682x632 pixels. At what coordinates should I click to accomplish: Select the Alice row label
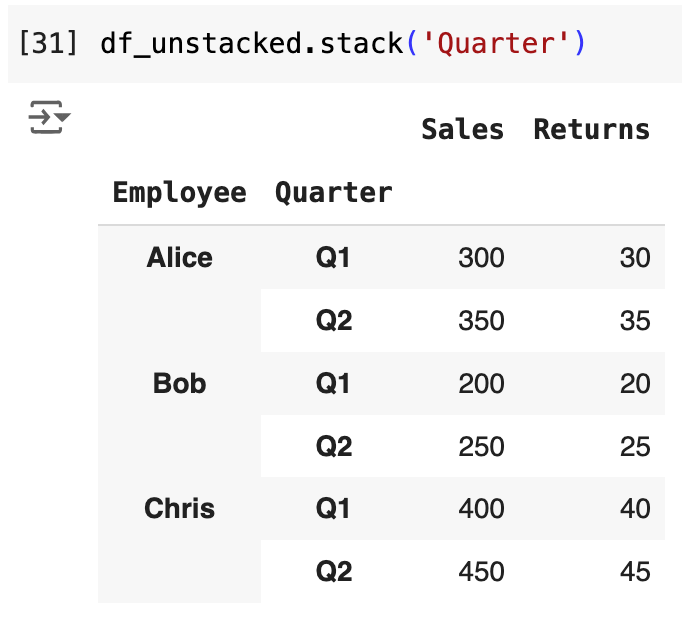coord(179,258)
